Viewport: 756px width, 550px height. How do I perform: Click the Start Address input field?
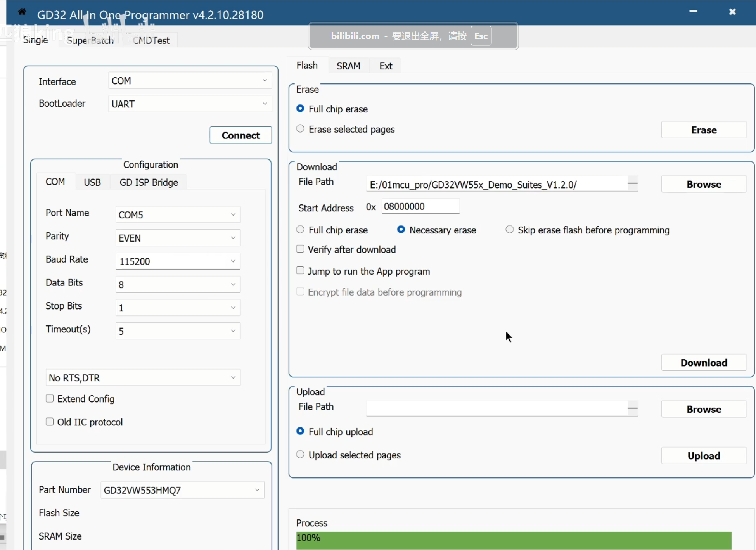click(x=420, y=206)
